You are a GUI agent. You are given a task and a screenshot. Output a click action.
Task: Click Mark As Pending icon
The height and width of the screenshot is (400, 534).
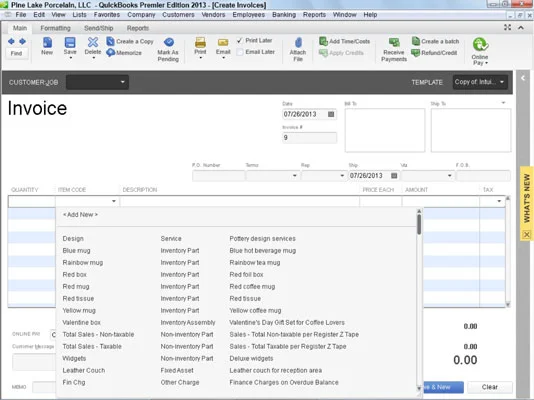tap(169, 42)
